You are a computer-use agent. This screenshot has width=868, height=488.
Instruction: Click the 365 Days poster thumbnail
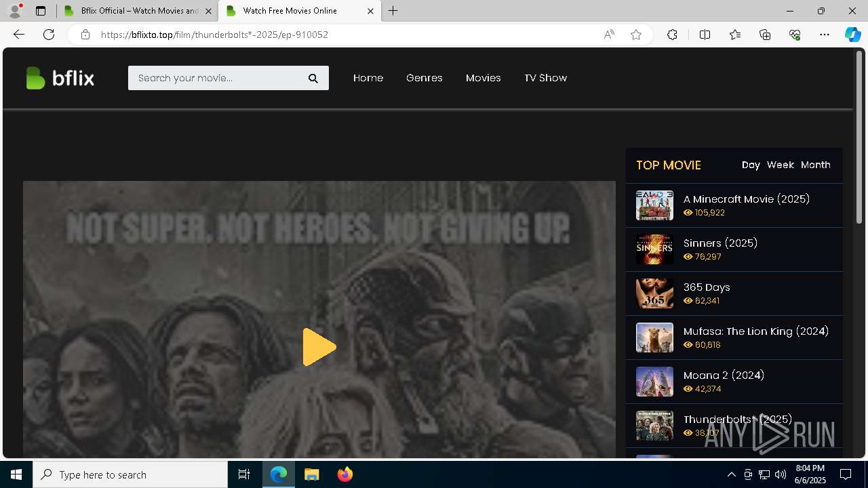[654, 293]
